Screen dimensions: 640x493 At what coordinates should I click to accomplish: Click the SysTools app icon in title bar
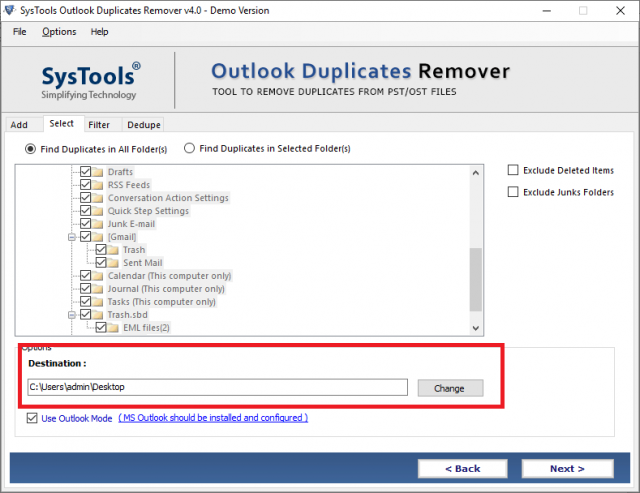(10, 10)
